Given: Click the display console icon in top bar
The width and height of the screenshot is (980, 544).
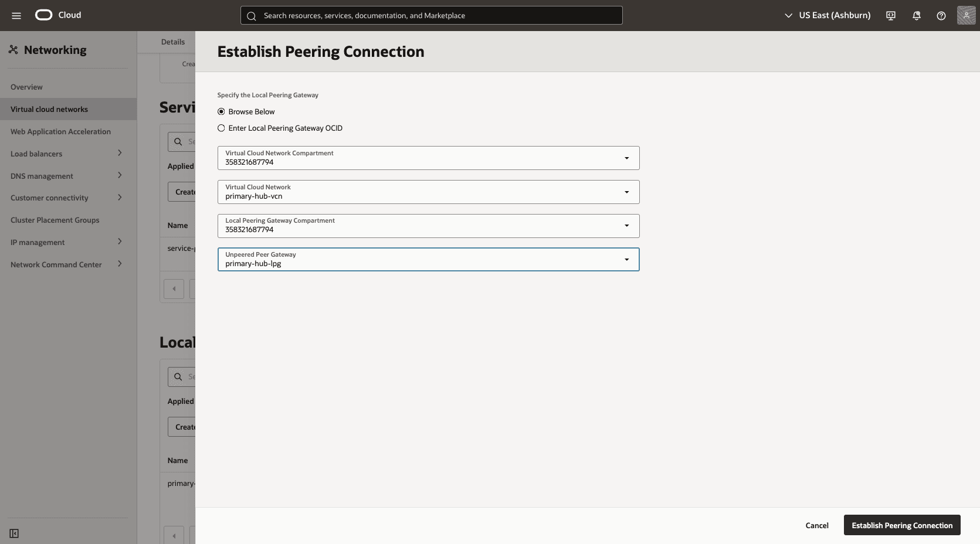Looking at the screenshot, I should pos(890,15).
